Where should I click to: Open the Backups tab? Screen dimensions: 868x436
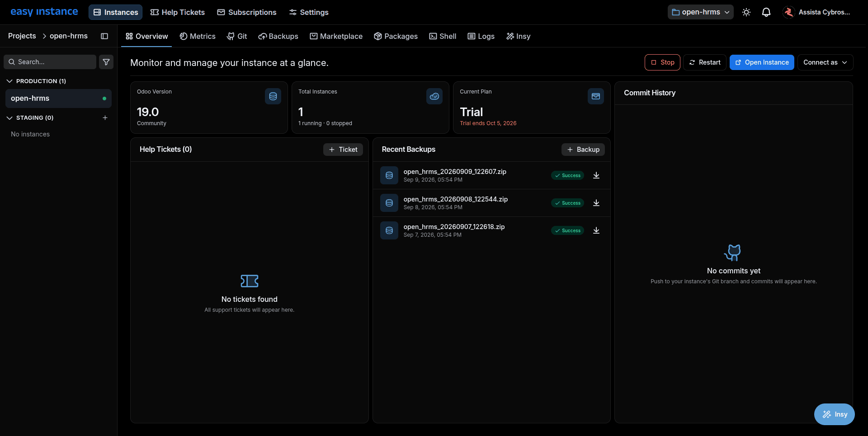coord(278,36)
